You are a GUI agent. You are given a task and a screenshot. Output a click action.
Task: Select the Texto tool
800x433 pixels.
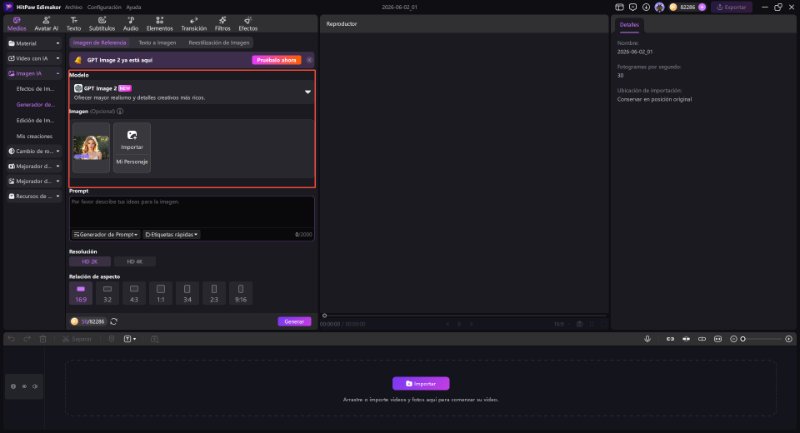click(73, 23)
